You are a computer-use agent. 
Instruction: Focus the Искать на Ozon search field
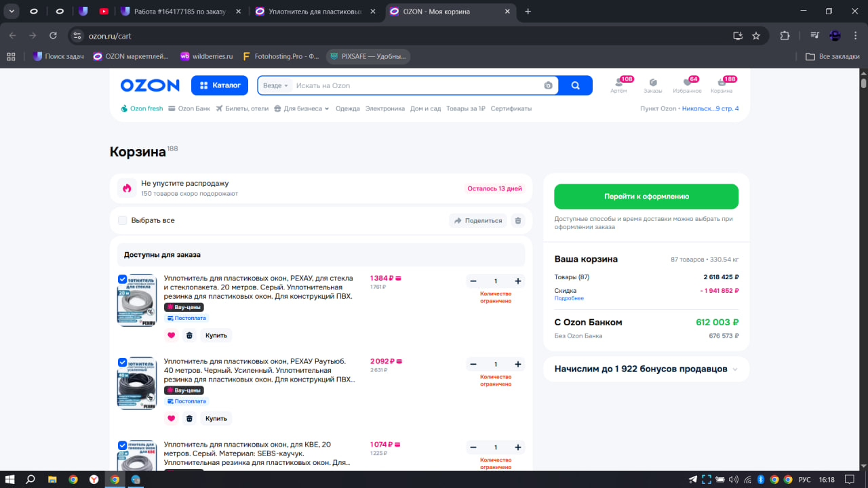click(x=417, y=85)
